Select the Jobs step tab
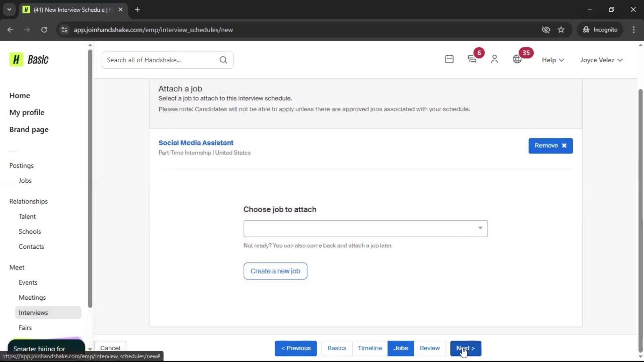This screenshot has height=362, width=644. click(400, 348)
